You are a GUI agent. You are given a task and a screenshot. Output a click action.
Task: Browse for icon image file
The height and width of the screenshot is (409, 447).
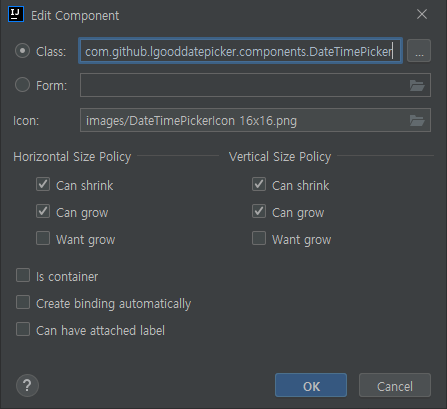417,120
